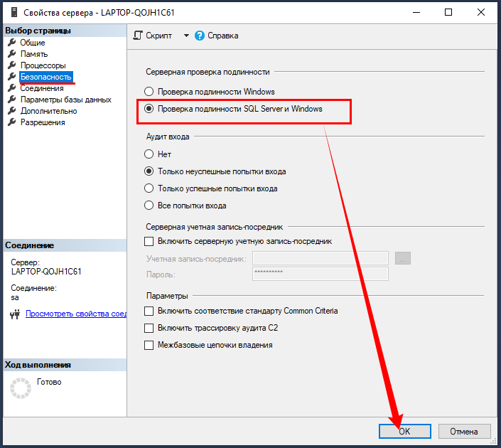
Task: Enable Common Criteria compliance checkbox
Action: click(x=149, y=311)
